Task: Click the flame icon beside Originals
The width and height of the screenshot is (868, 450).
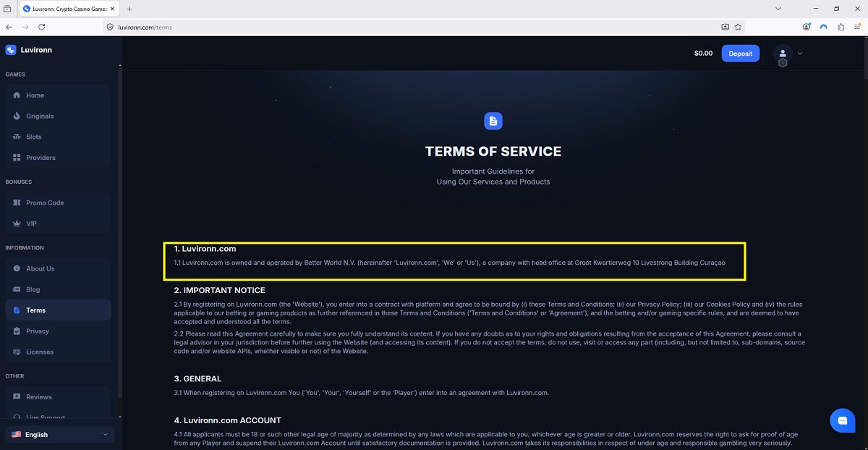Action: [17, 116]
